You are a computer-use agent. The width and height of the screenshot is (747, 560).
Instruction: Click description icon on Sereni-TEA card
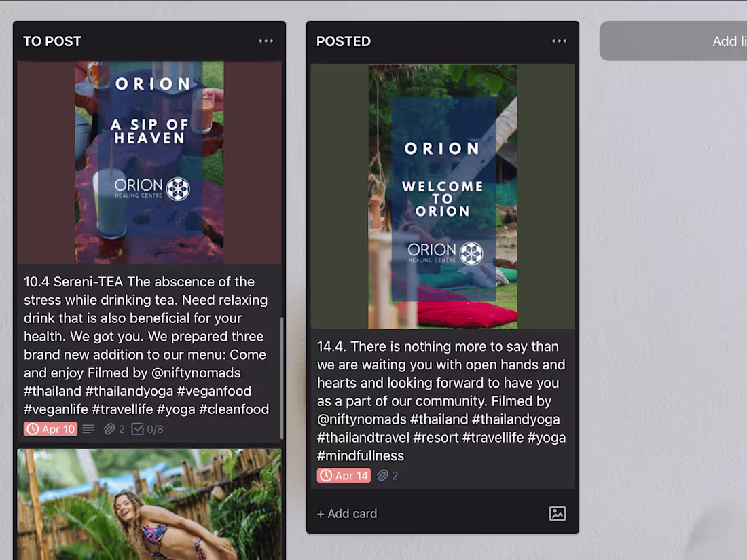click(88, 429)
